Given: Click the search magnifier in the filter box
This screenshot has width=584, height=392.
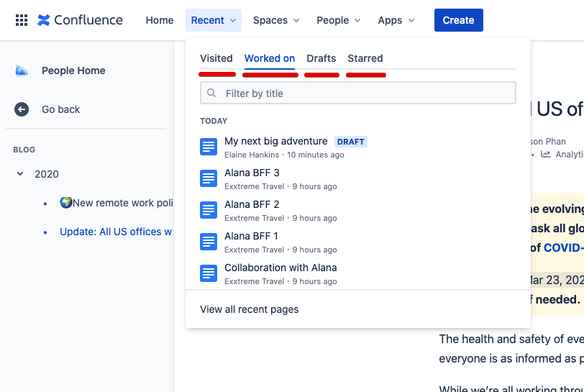Looking at the screenshot, I should 211,93.
